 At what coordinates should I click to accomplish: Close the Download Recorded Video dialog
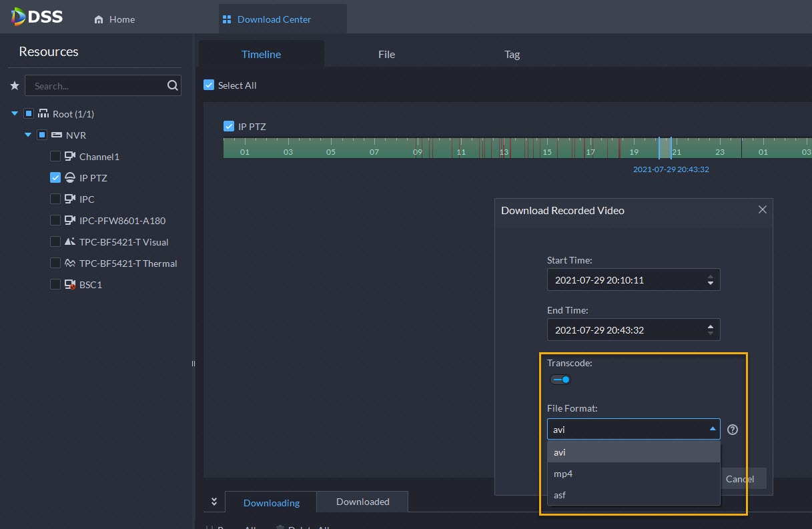762,209
